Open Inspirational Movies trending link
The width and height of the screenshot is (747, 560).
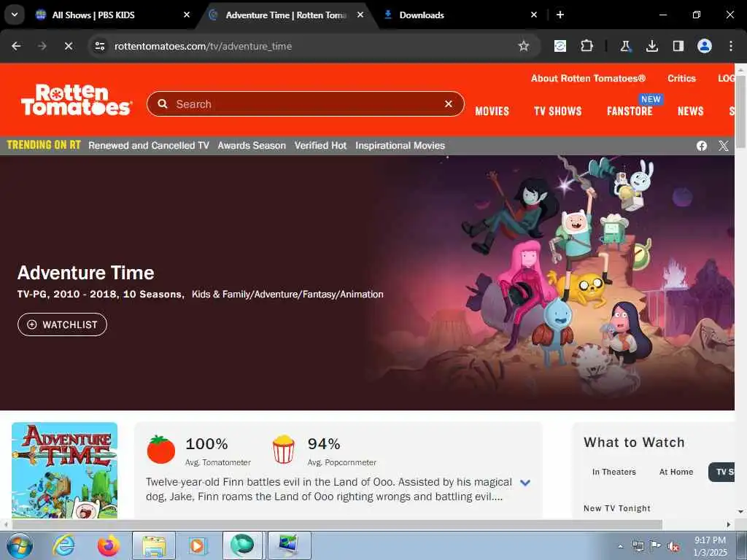[400, 146]
